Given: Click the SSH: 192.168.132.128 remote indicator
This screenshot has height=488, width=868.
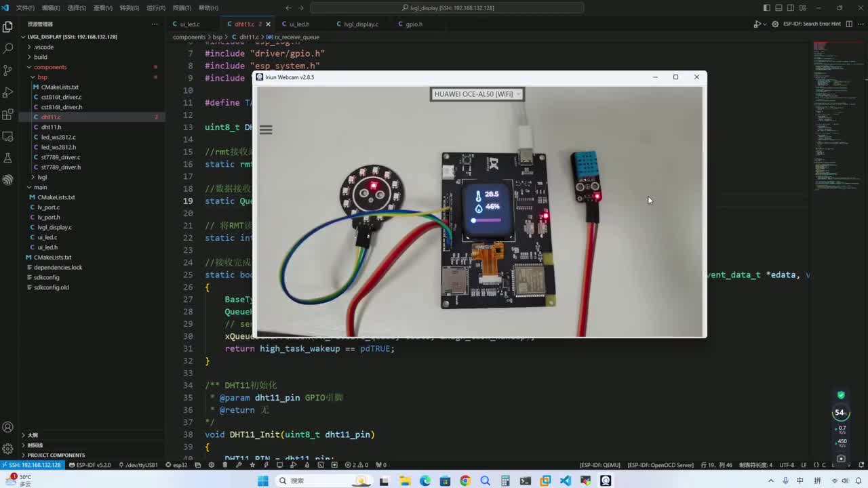Looking at the screenshot, I should 33,465.
